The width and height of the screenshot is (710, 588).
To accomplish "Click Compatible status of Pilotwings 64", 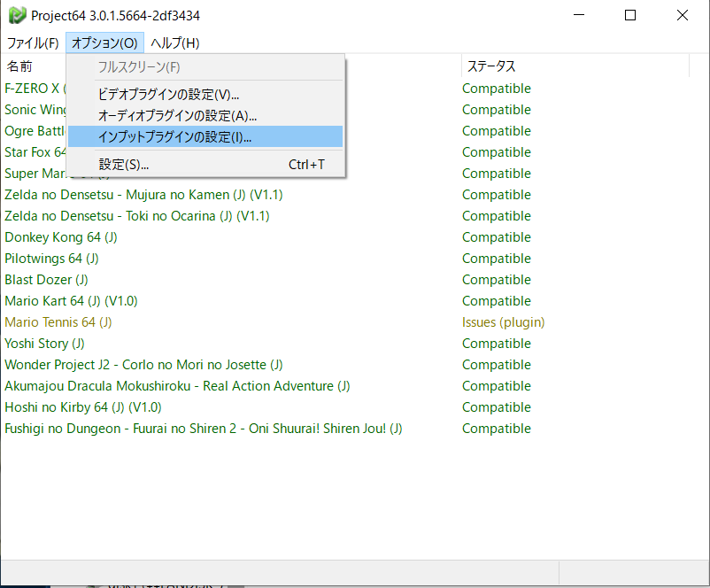I will click(x=497, y=259).
